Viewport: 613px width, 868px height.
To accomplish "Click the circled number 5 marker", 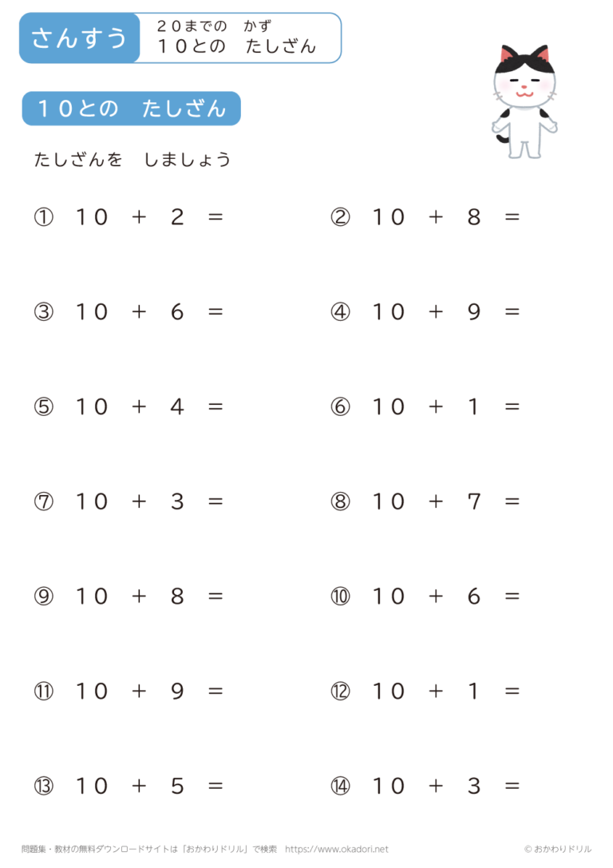I will tap(43, 407).
